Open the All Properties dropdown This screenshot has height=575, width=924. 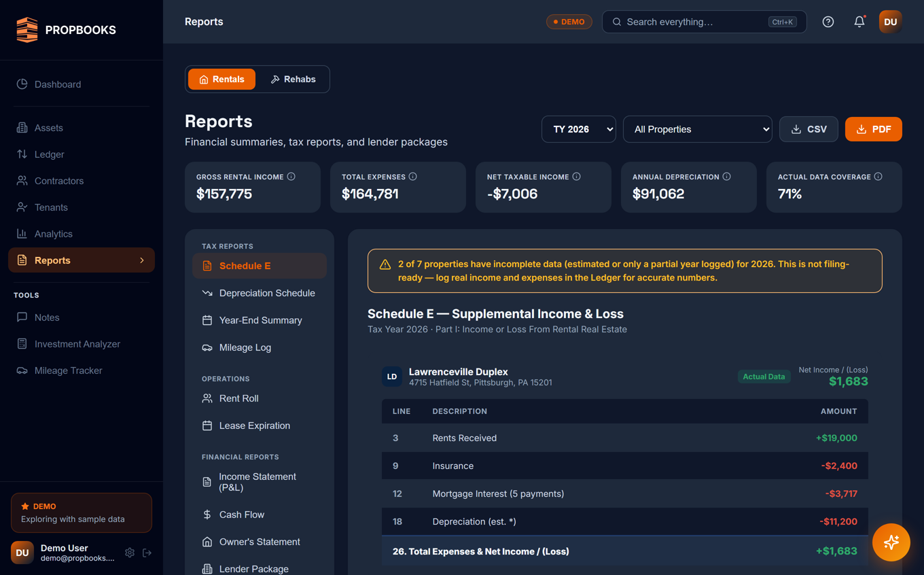pos(698,129)
